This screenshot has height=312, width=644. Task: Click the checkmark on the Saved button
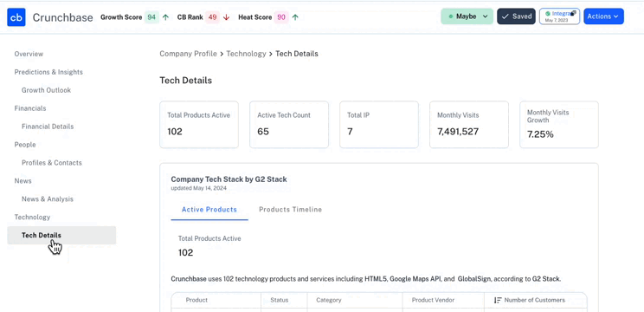pyautogui.click(x=506, y=16)
